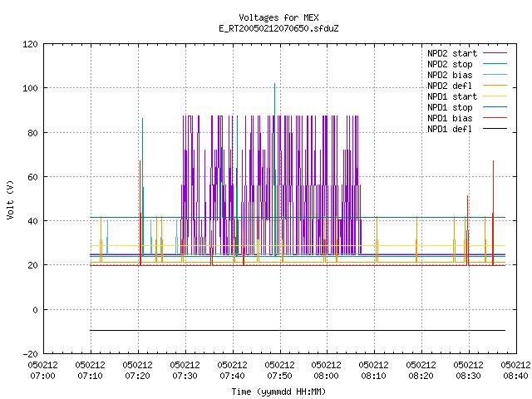The image size is (532, 399).
Task: Click the black NPD1 defl line near -10 V
Action: click(x=298, y=330)
